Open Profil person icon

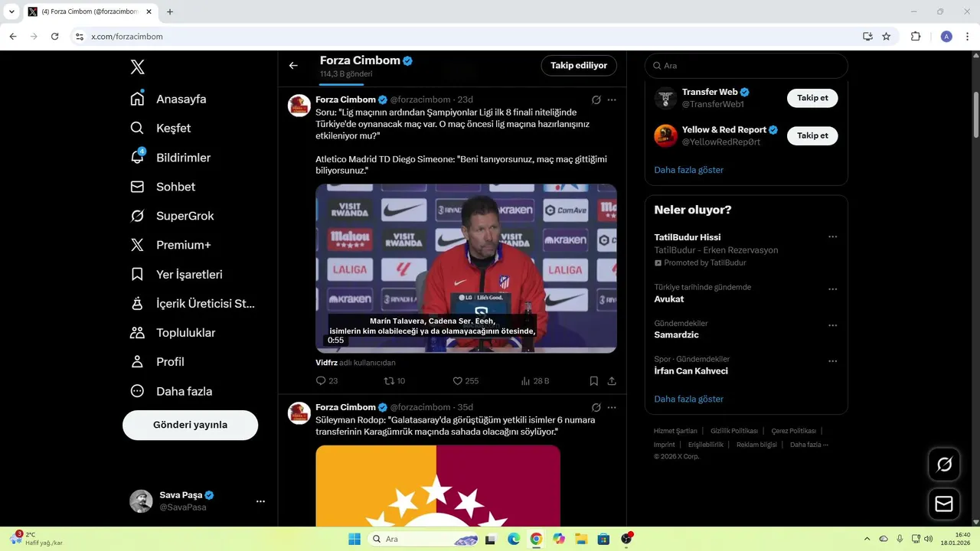tap(137, 362)
